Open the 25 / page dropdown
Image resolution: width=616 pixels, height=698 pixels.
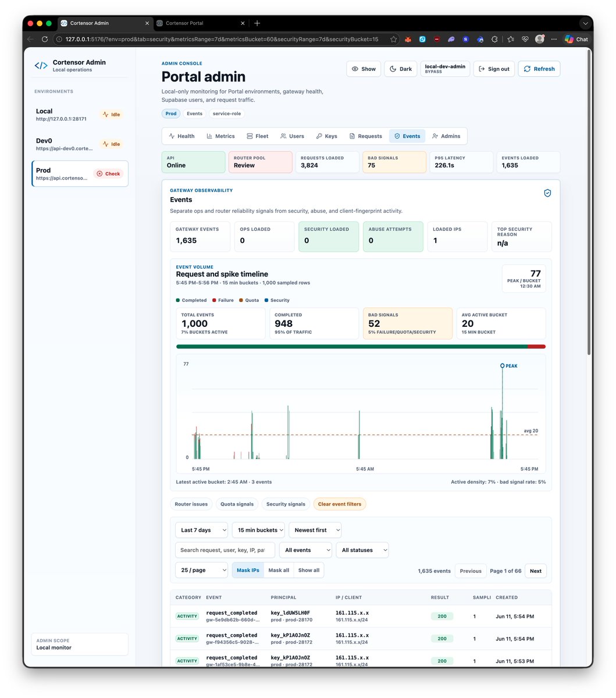point(201,570)
